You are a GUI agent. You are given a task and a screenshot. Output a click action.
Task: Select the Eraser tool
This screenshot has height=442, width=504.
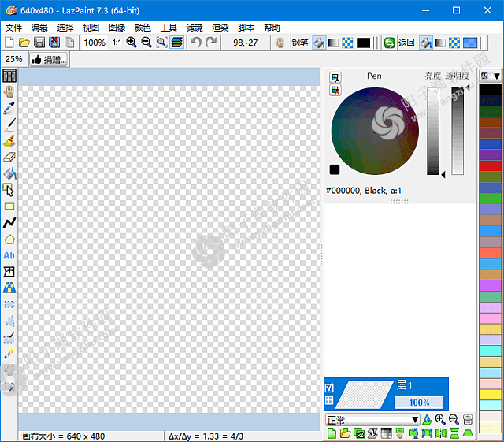pos(9,158)
